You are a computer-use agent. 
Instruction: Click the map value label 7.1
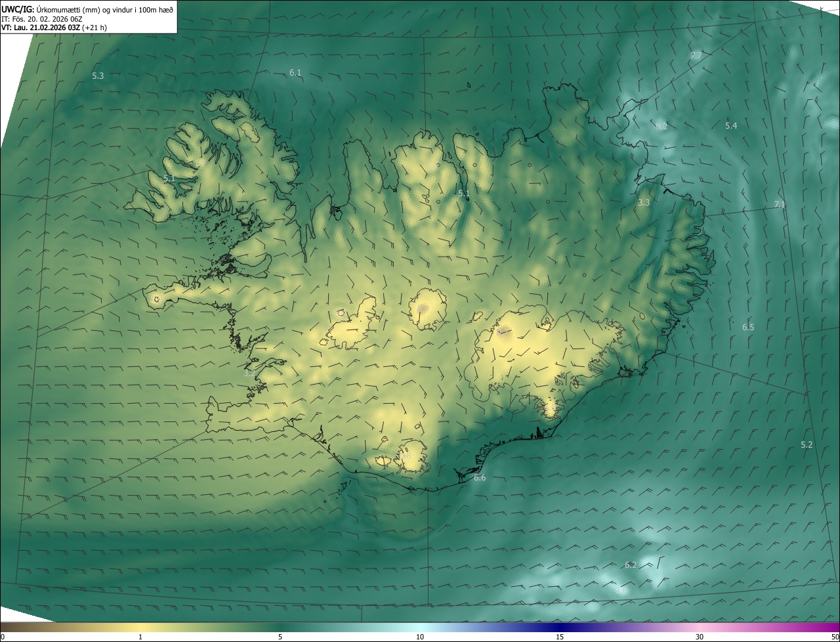click(780, 205)
